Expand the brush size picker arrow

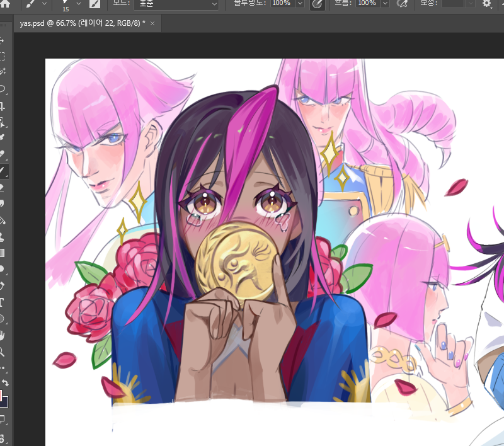click(x=78, y=4)
